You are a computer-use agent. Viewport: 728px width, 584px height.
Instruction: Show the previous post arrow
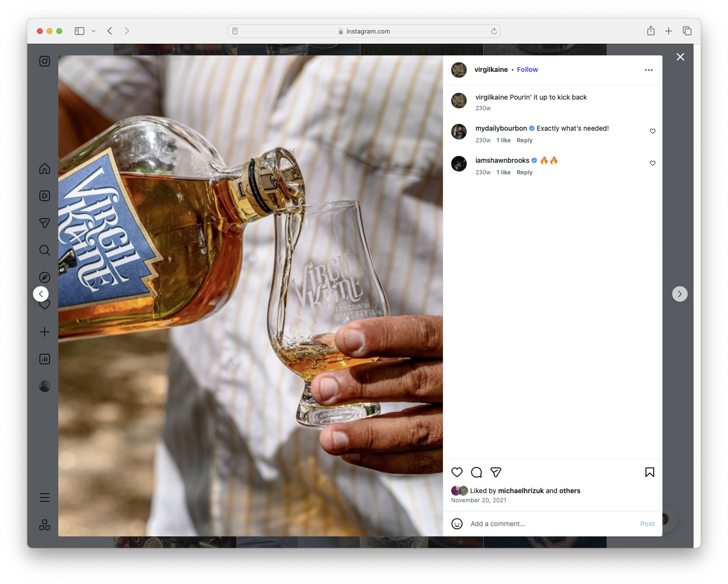[41, 294]
